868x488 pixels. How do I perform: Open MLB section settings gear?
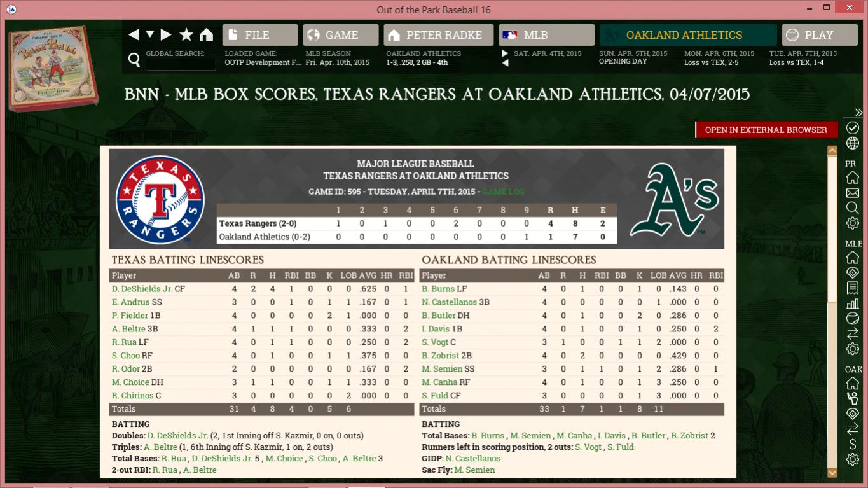(853, 349)
